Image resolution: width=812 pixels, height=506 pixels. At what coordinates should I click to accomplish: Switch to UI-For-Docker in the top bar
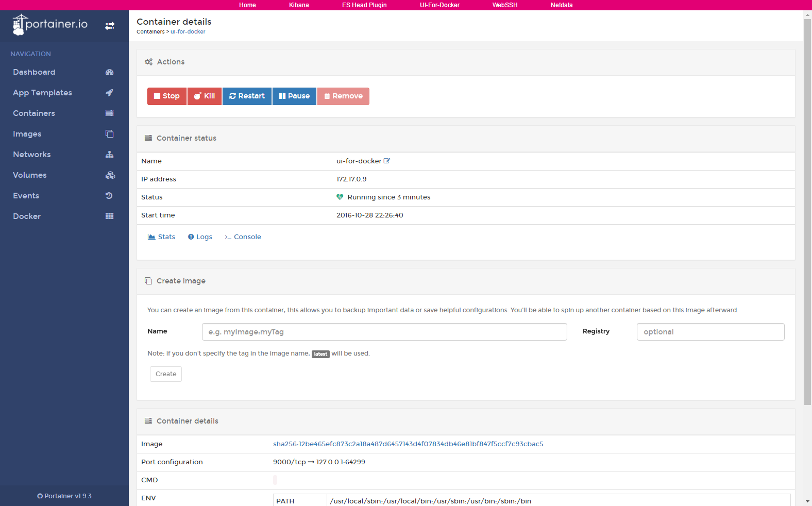coord(439,5)
